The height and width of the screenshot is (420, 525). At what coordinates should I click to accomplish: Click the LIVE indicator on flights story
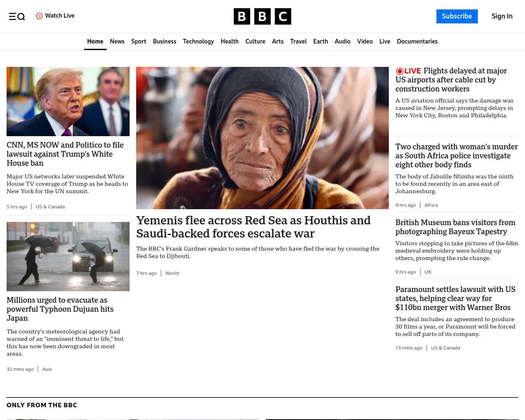tap(409, 71)
